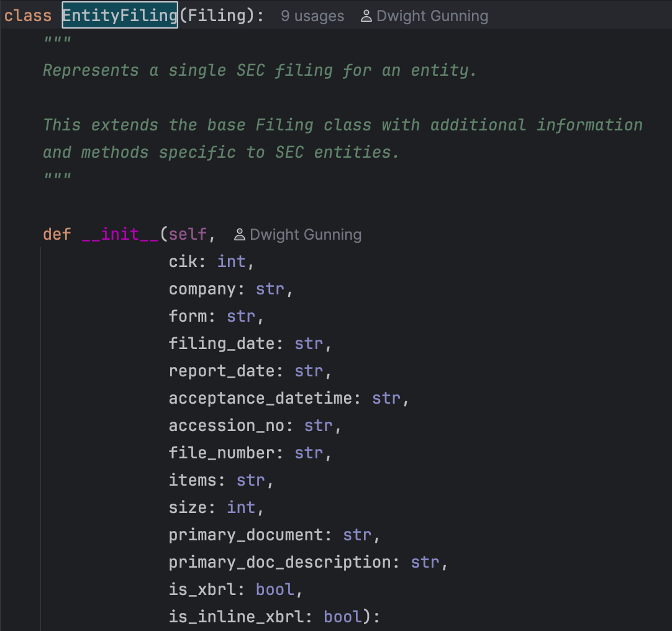This screenshot has width=672, height=631.
Task: Click Dwight Gunning author label on class line
Action: pos(432,16)
